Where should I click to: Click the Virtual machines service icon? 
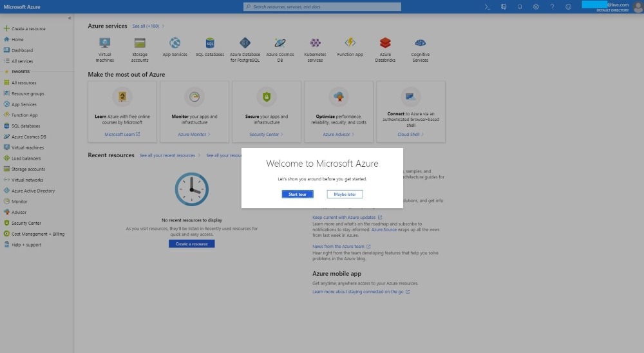coord(105,44)
